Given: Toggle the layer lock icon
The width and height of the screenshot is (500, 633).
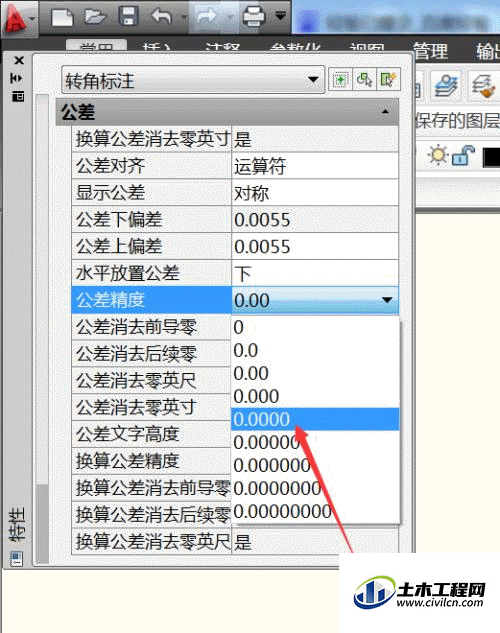Looking at the screenshot, I should pyautogui.click(x=463, y=155).
